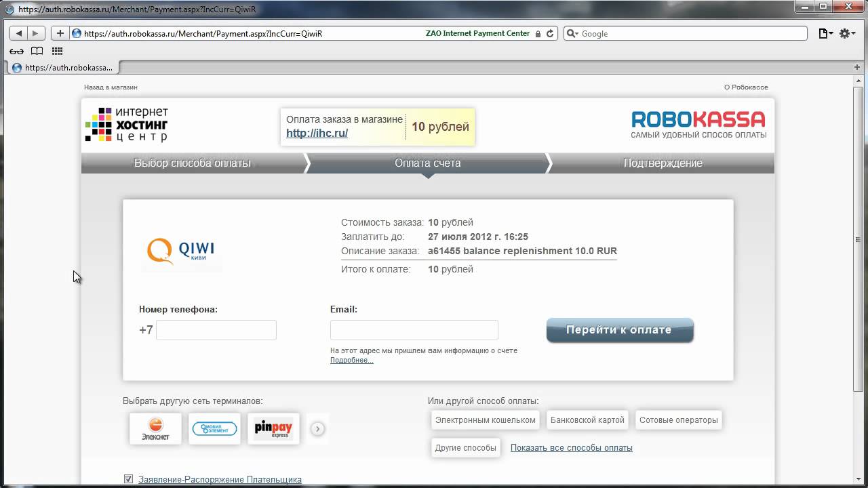Select the Подтверждение step

pos(663,163)
